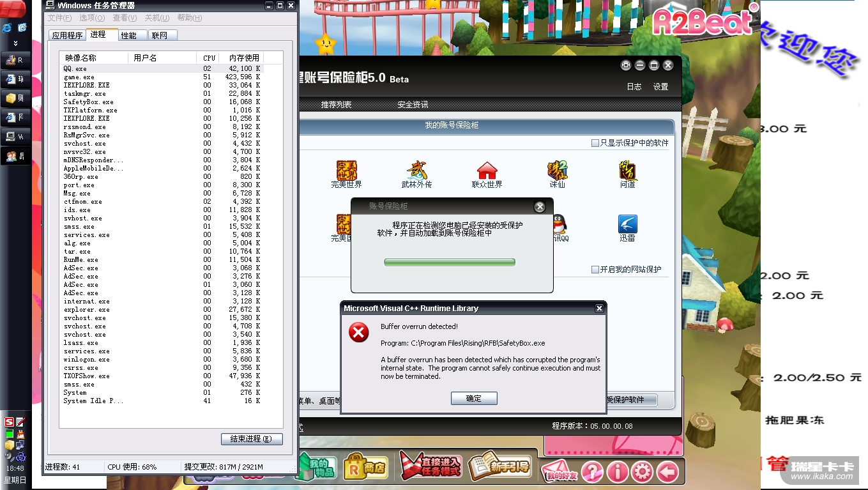Screen dimensions: 868x490
Task: Sort processes by 内存使用 column header
Action: click(242, 58)
